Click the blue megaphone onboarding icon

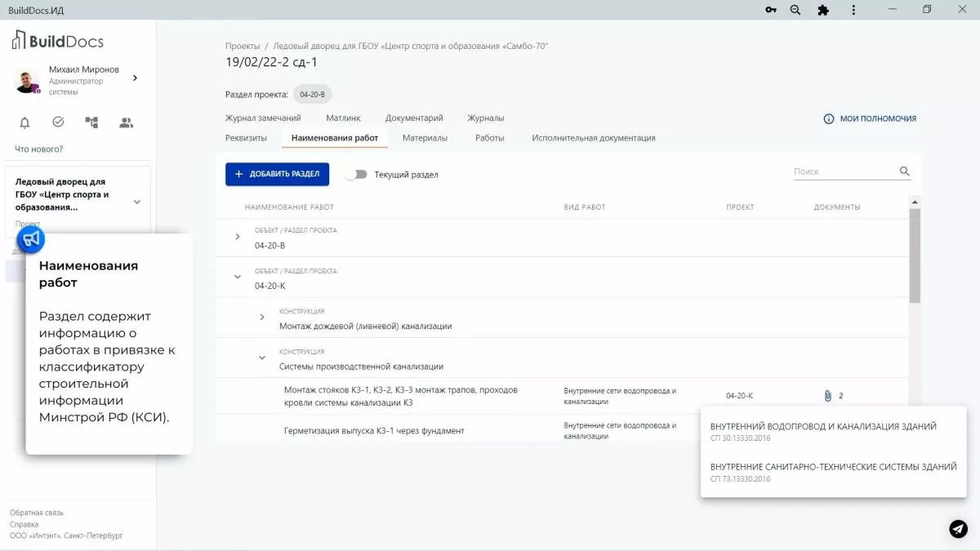29,239
